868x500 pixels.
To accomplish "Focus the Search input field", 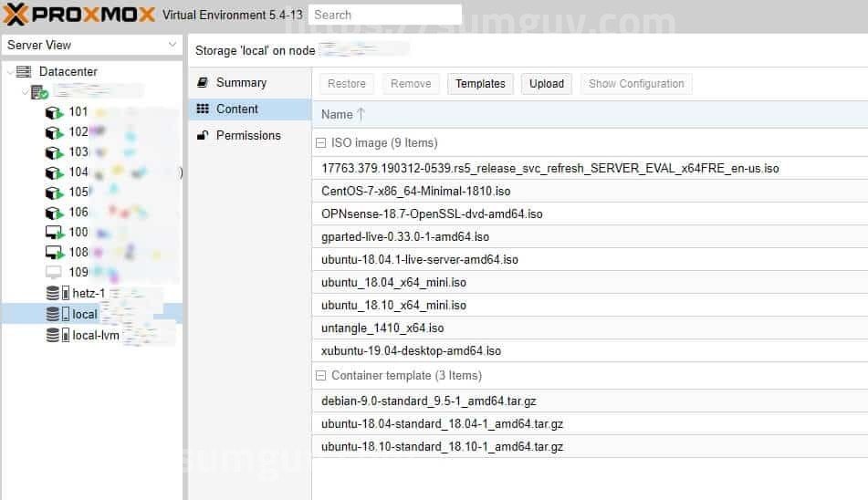I will [x=385, y=15].
